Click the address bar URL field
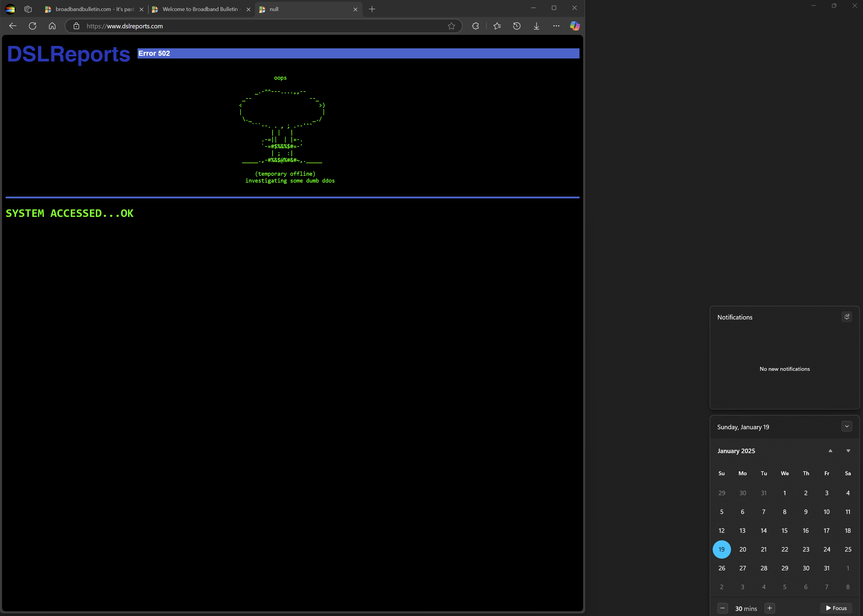This screenshot has height=616, width=863. click(x=263, y=26)
